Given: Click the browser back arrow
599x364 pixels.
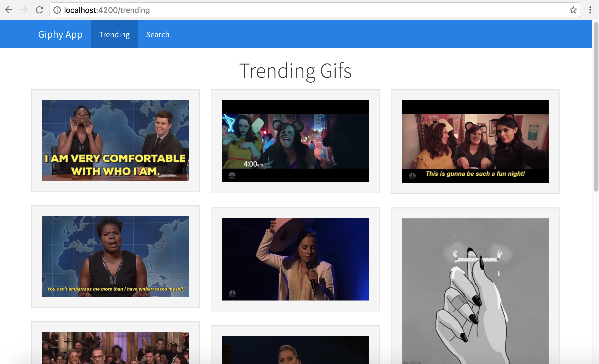Looking at the screenshot, I should click(x=9, y=10).
